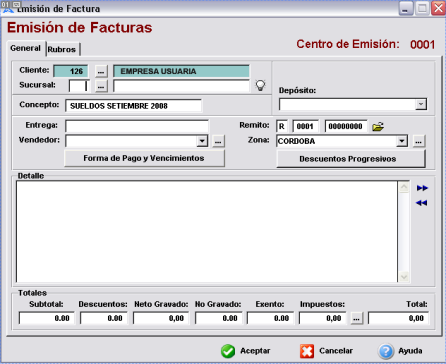446x364 pixels.
Task: Click the Subtotal value field
Action: (47, 318)
